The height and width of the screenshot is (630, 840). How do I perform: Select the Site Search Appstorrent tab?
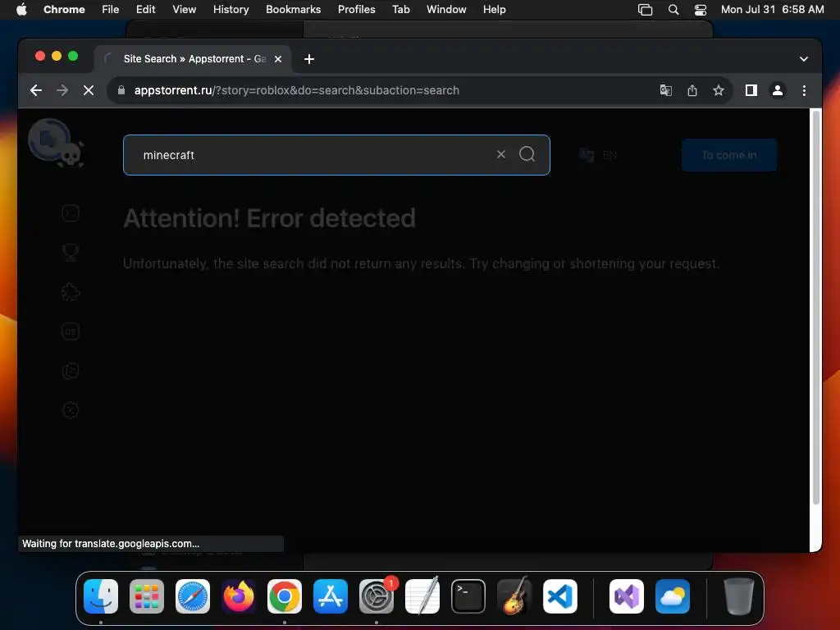[x=193, y=59]
